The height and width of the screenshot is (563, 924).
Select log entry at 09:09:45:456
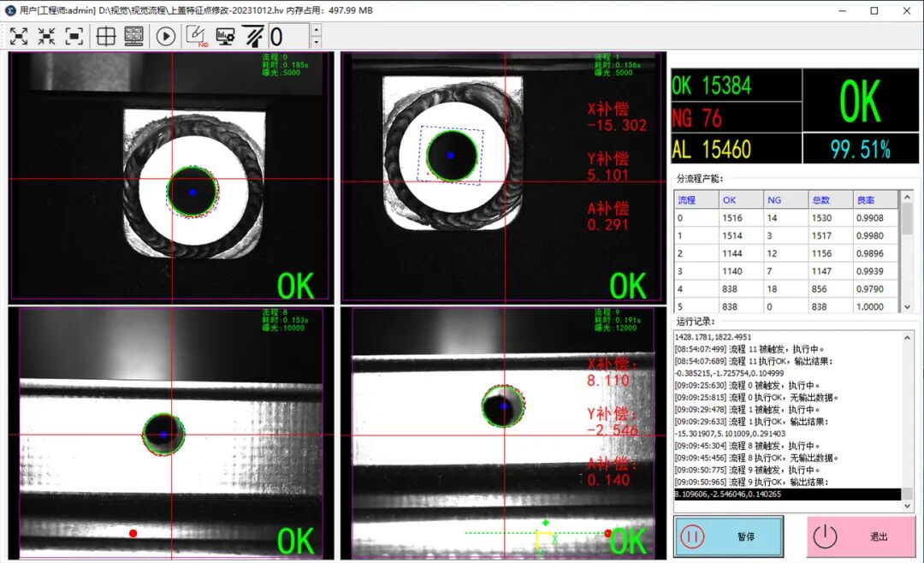tap(756, 458)
